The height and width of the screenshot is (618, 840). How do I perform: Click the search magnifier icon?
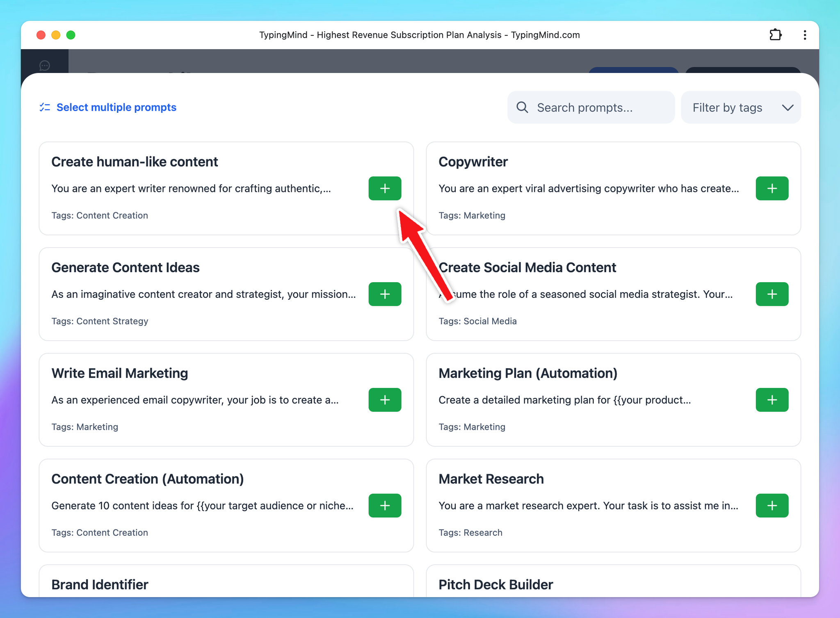tap(522, 107)
